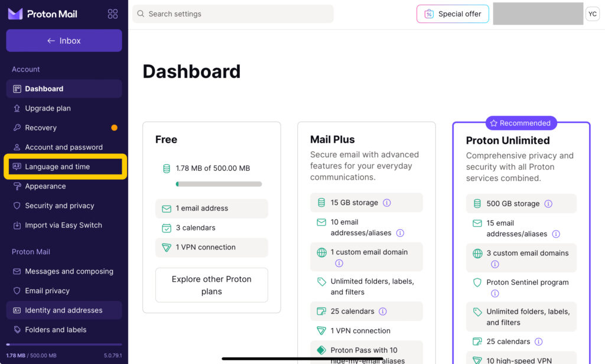The image size is (605, 364).
Task: Click info icon under 1 custom email domain
Action: (339, 264)
